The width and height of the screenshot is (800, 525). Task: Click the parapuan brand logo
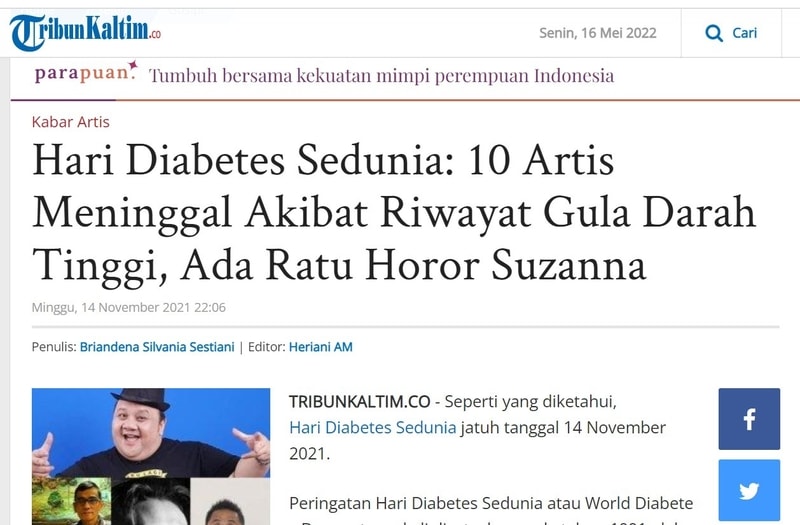pos(86,74)
